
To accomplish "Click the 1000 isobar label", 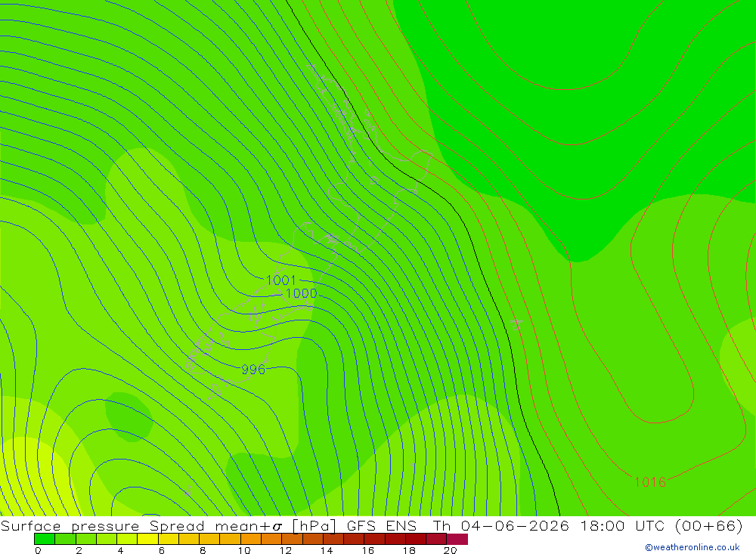I will pos(302,293).
